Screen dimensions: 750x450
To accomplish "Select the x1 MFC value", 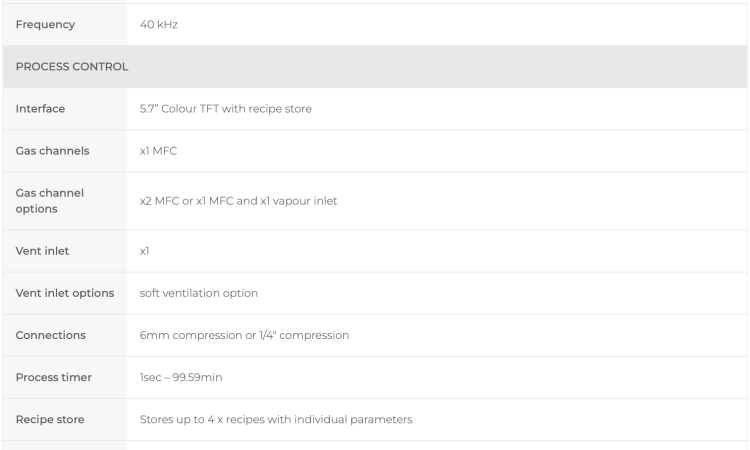I will [x=158, y=151].
